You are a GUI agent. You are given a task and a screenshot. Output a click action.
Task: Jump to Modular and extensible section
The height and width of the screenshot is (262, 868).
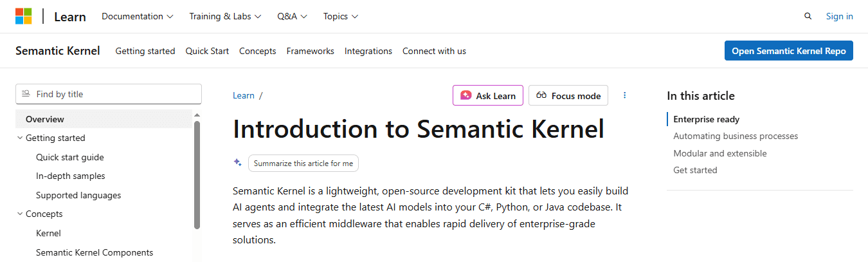click(720, 153)
